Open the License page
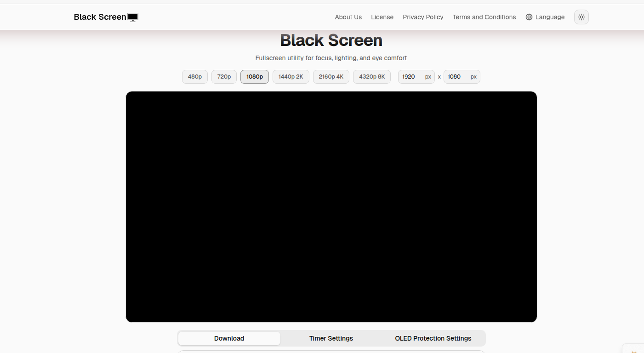The image size is (644, 353). coord(382,17)
